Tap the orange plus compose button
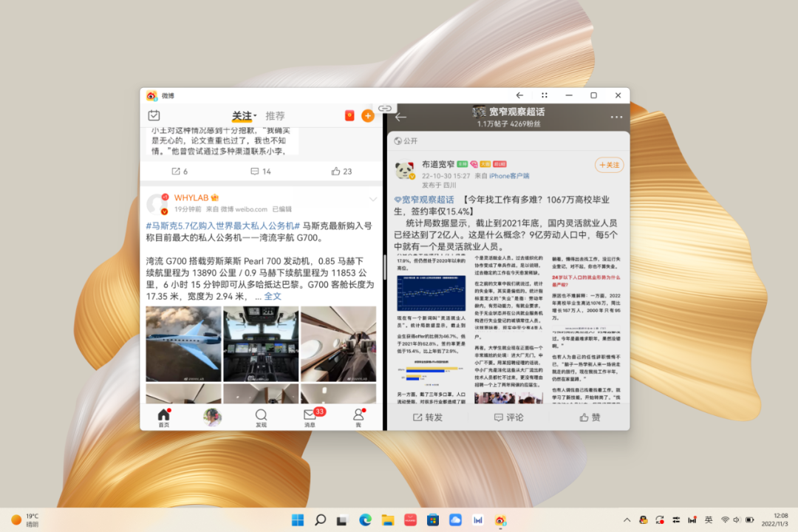 367,116
